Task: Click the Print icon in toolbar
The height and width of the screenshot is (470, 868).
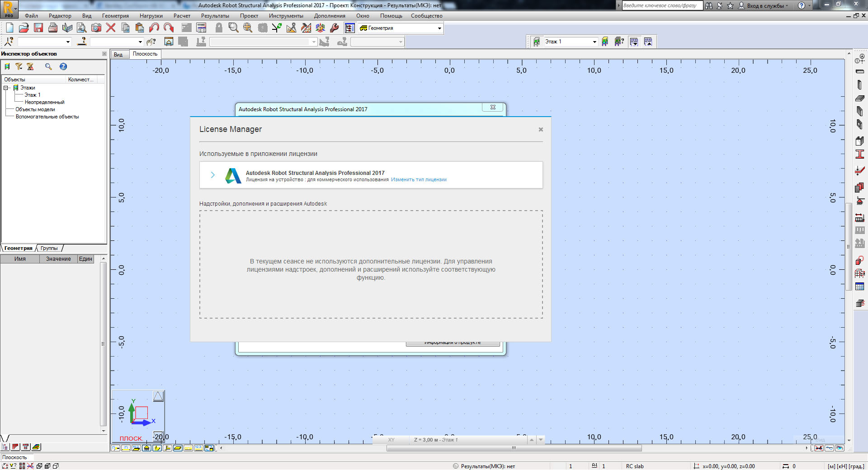Action: 53,28
